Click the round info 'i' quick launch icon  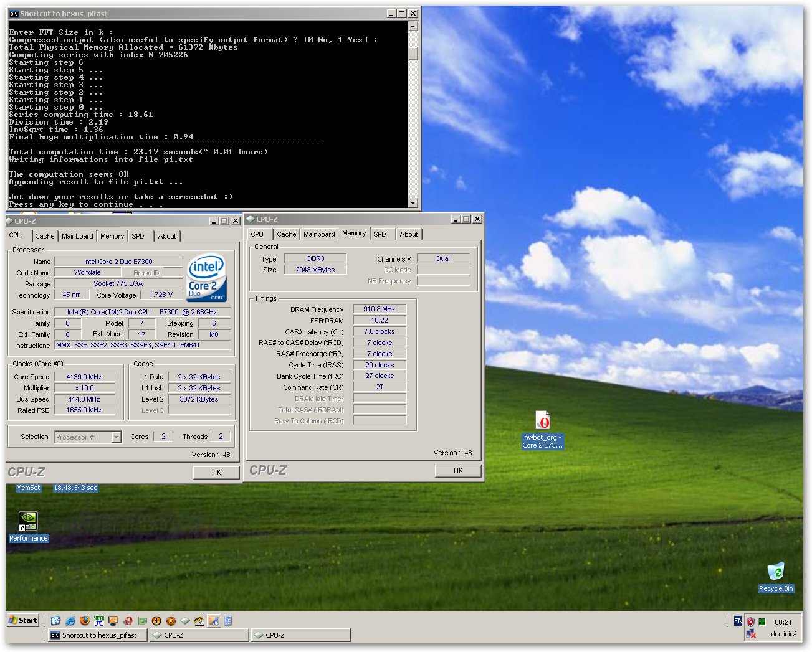click(156, 620)
